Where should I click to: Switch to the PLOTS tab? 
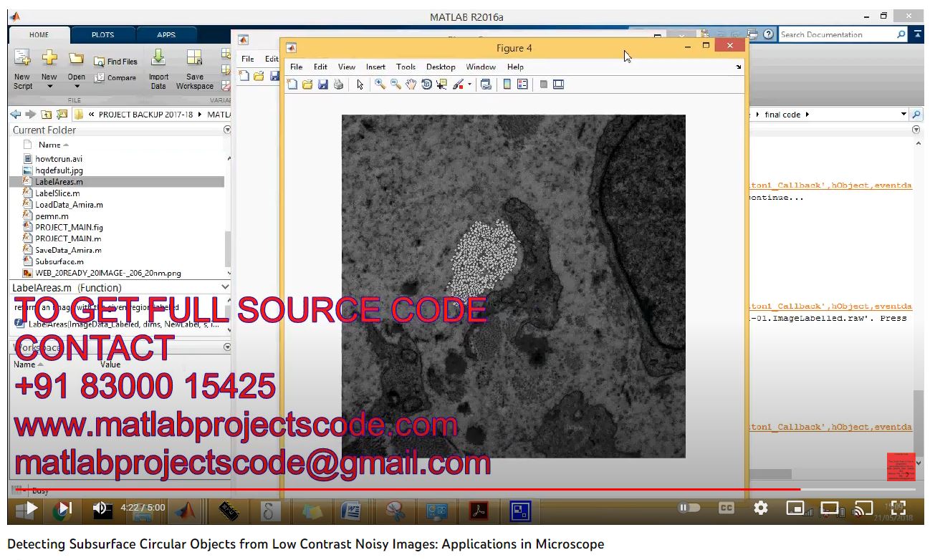[x=102, y=34]
